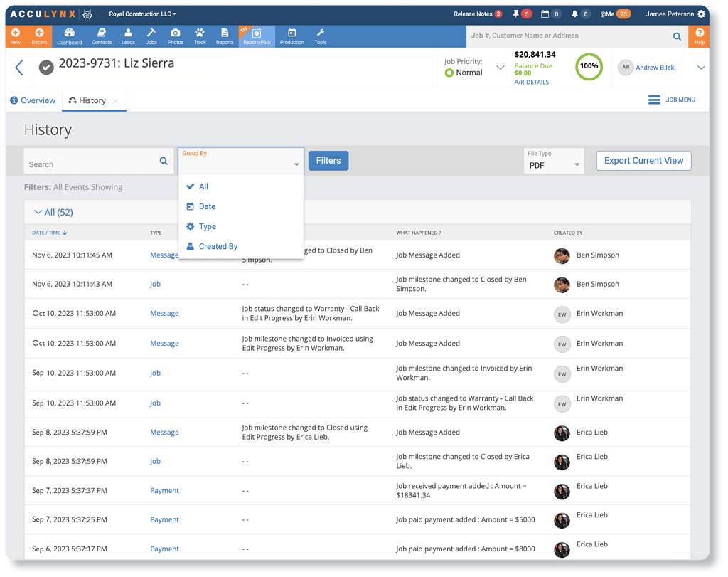Open the File Type PDF dropdown
Screen dimensions: 728x577
[553, 165]
